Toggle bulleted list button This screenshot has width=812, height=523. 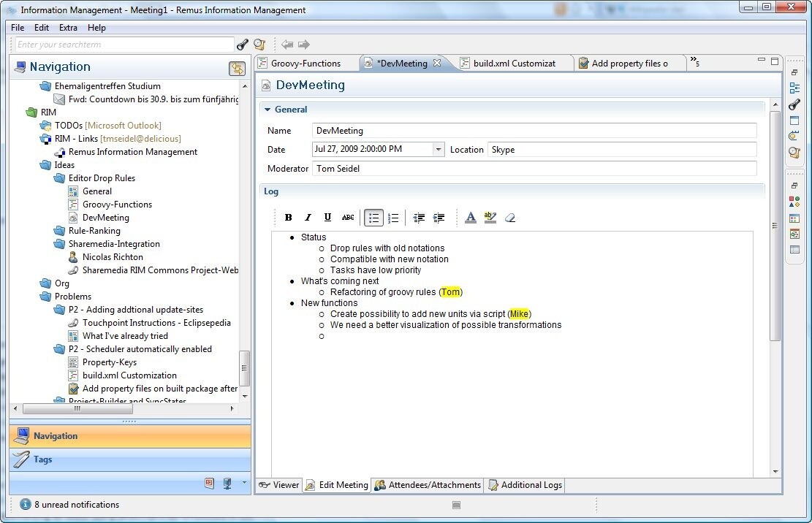click(373, 218)
